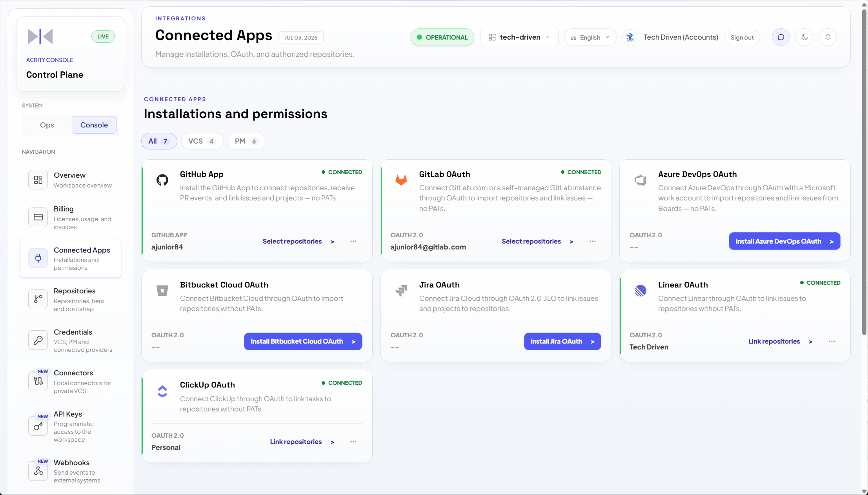This screenshot has width=868, height=495.
Task: Open the ClickUp OAuth more options menu
Action: (x=353, y=442)
